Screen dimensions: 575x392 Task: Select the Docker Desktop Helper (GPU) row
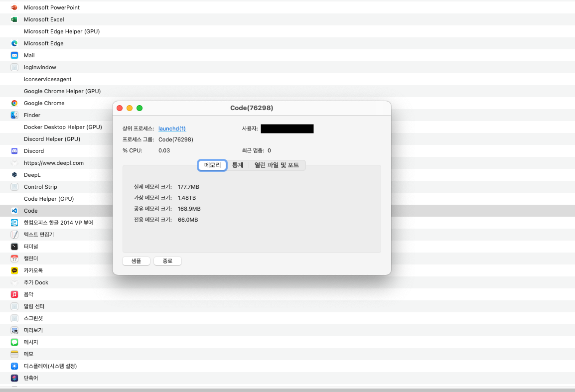tap(56, 127)
